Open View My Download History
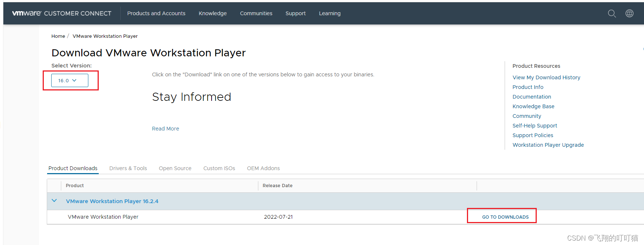Image resolution: width=644 pixels, height=245 pixels. click(x=546, y=77)
